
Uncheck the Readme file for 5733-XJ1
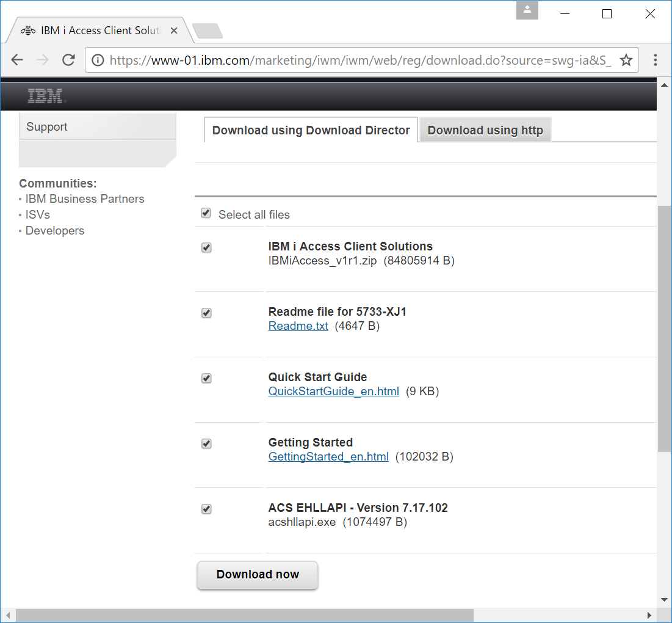click(x=206, y=313)
